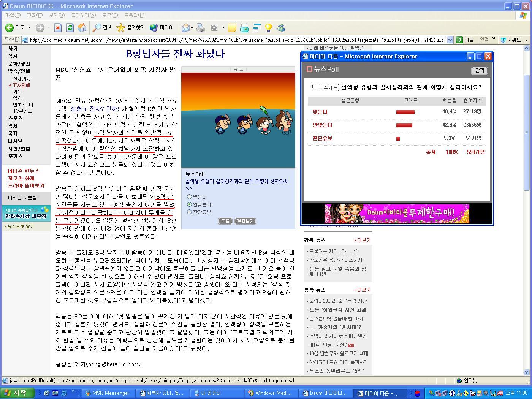Click the Forward arrow icon in toolbar
Screen dimensions: 532x399
pyautogui.click(x=40, y=27)
